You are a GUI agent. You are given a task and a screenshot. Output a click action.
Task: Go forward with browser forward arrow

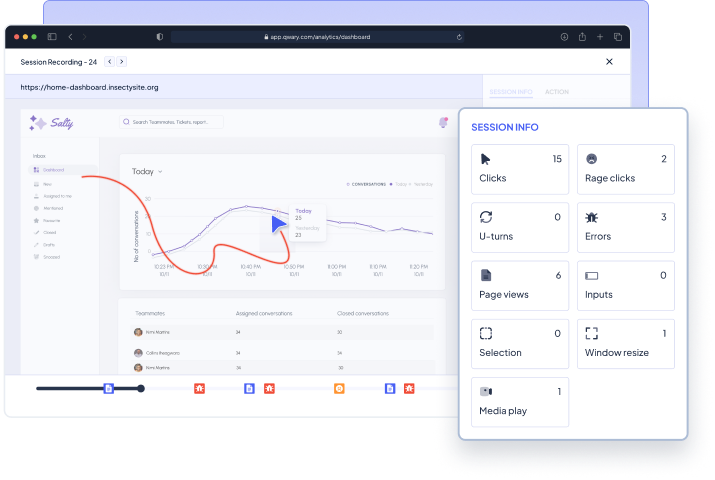(x=84, y=36)
